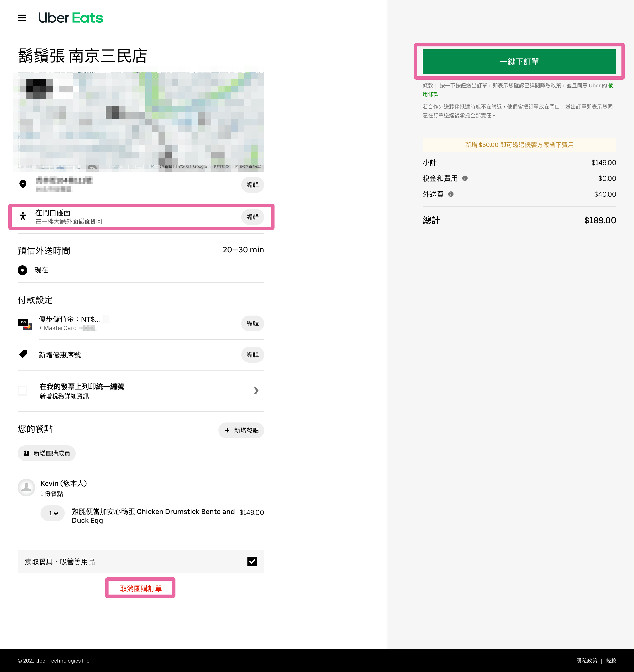Viewport: 634px width, 672px height.
Task: Edit the delivery address
Action: click(x=252, y=185)
